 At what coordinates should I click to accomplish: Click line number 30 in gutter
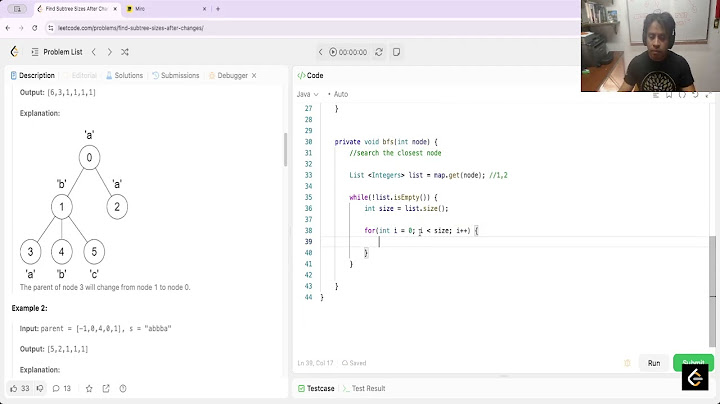click(309, 142)
